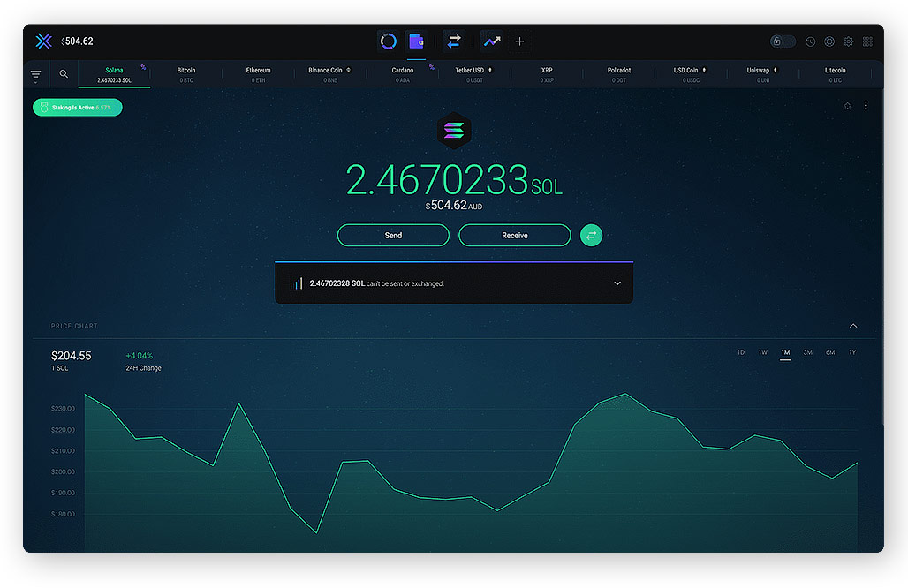Image resolution: width=908 pixels, height=588 pixels.
Task: Select the Bitcoin asset tab
Action: click(185, 75)
